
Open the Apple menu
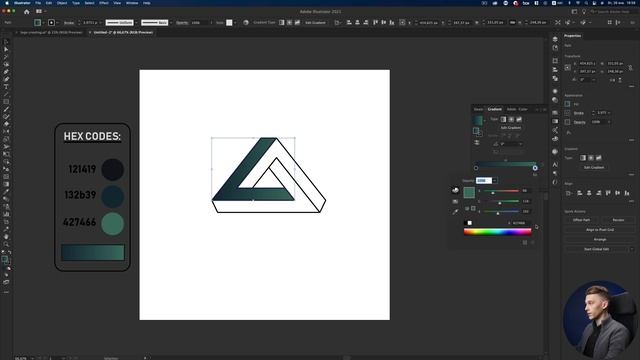(7, 3)
